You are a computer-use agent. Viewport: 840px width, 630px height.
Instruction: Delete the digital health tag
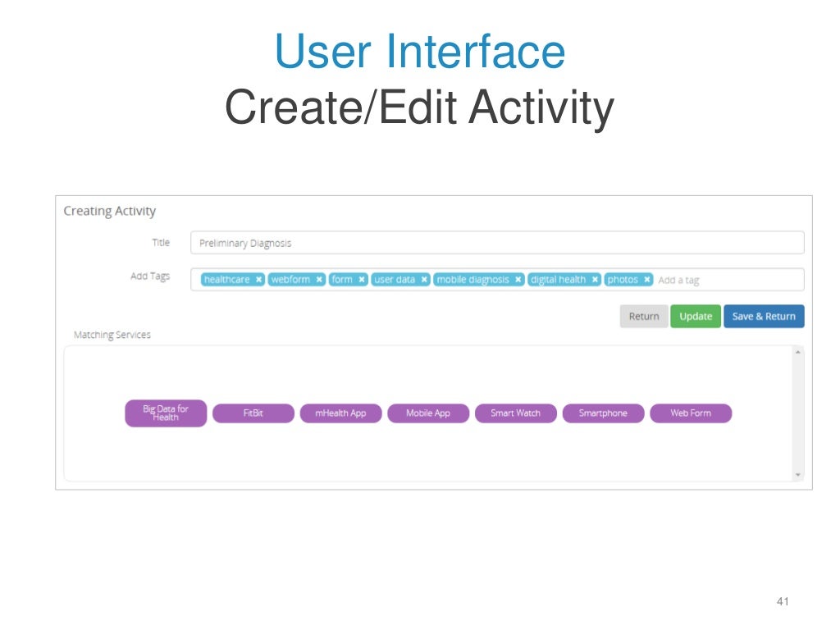tap(595, 280)
